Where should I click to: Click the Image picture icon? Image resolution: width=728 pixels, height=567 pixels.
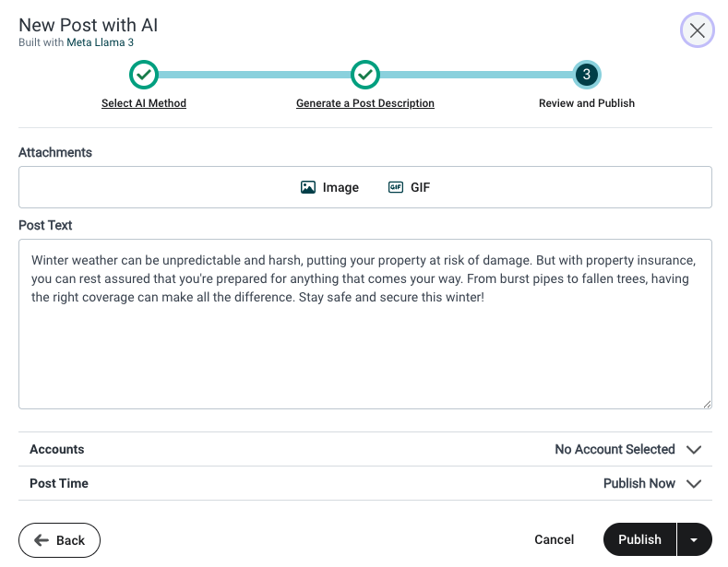point(308,187)
